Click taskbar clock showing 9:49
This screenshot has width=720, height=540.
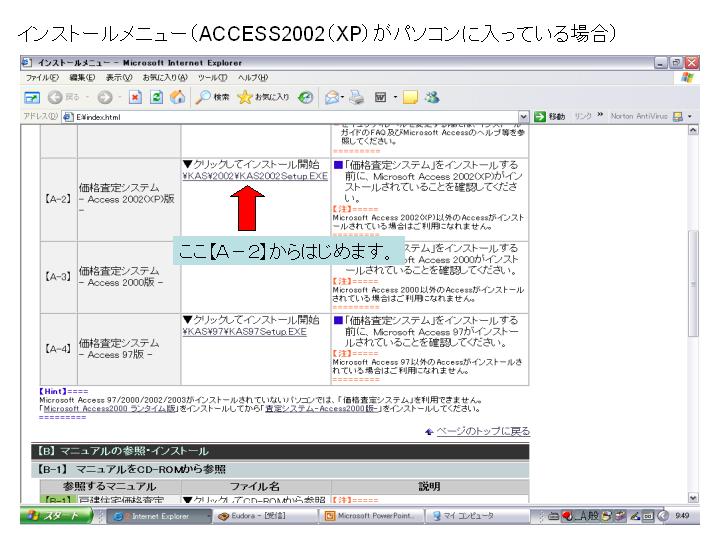pyautogui.click(x=682, y=516)
